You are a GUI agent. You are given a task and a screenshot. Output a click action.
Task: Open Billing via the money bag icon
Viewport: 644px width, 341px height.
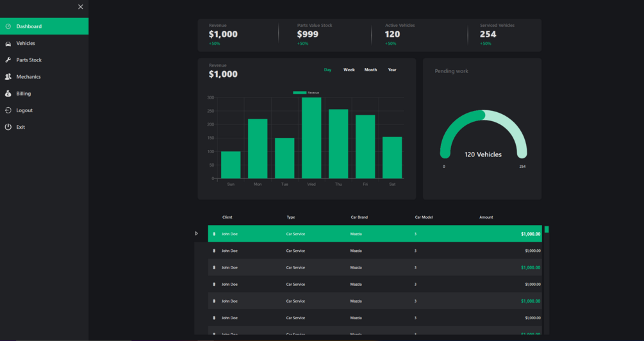point(8,94)
